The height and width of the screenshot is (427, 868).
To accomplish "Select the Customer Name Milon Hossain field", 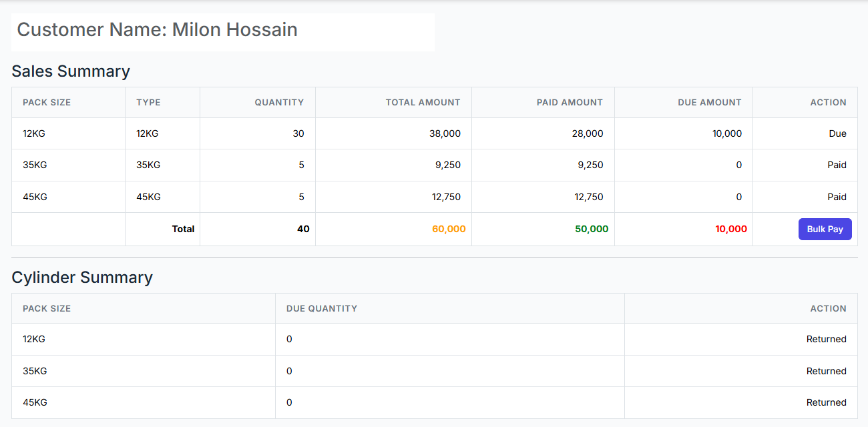I will 223,30.
